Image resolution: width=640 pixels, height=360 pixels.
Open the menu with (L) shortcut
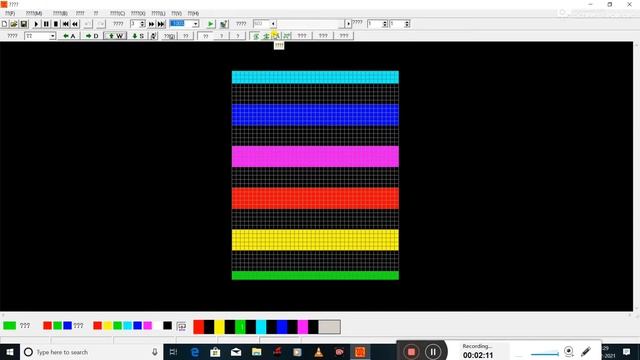click(158, 13)
